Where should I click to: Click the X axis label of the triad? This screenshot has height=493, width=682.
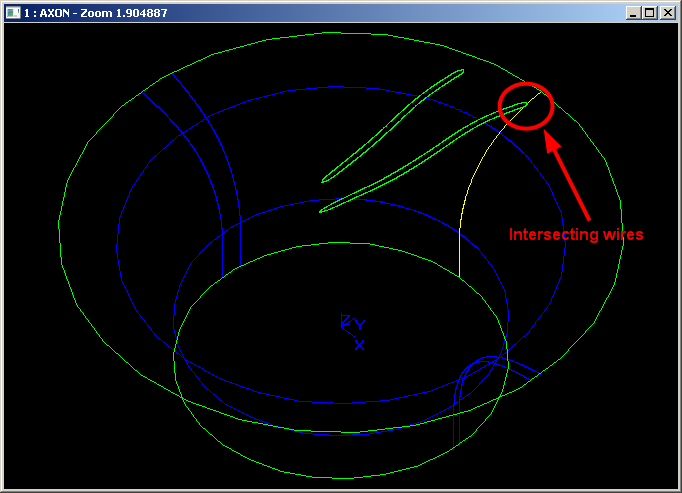(359, 345)
